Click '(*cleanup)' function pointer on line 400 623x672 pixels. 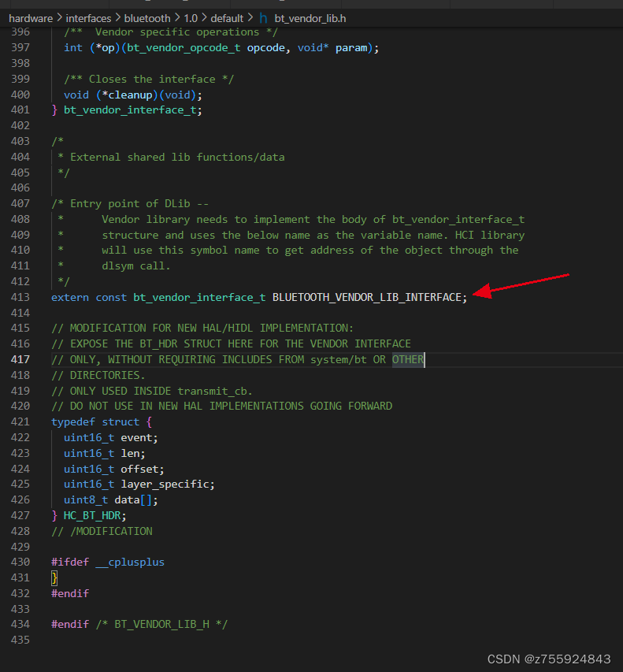click(x=127, y=95)
